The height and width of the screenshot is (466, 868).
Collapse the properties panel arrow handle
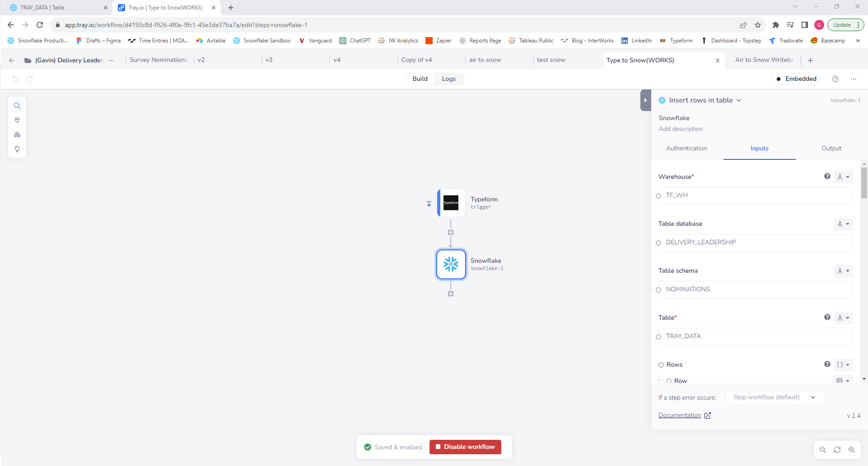tap(646, 100)
